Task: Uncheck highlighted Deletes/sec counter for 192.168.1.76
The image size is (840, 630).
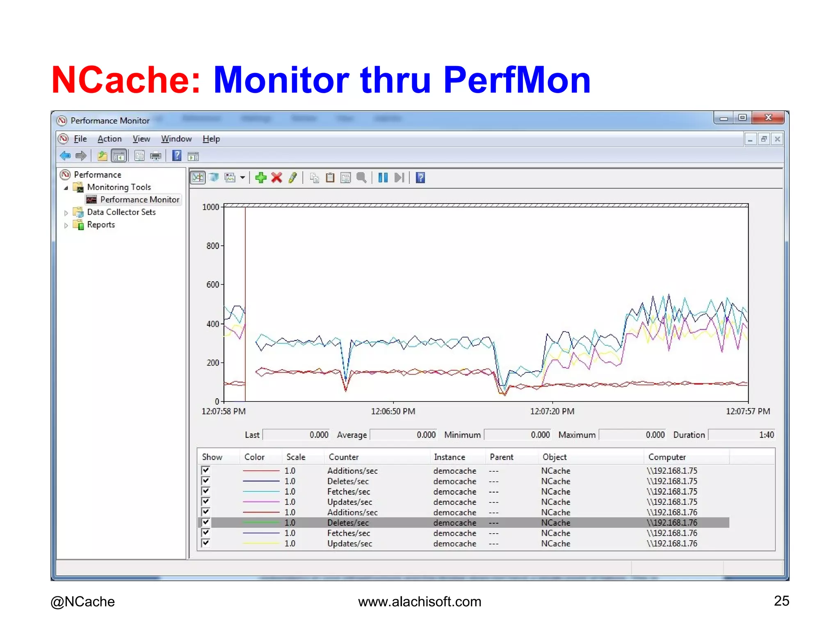Action: pos(206,522)
